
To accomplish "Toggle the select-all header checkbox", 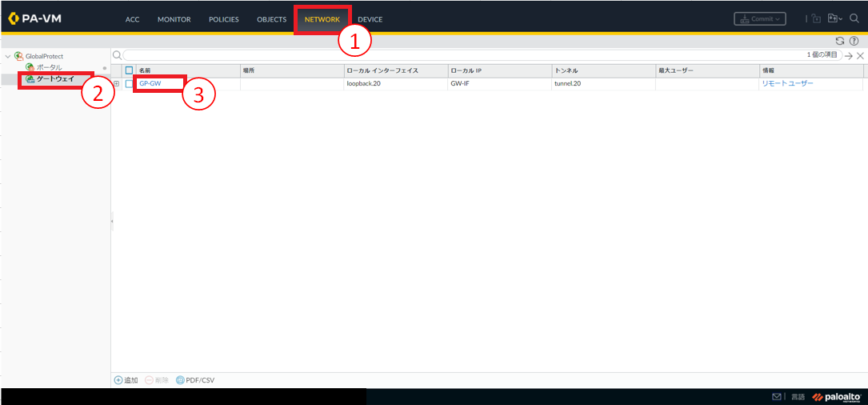I will [x=129, y=70].
